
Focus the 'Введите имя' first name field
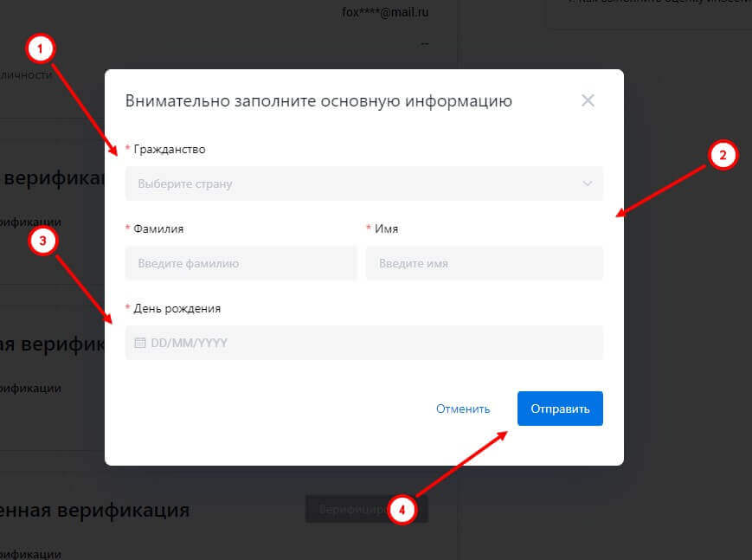(x=485, y=263)
